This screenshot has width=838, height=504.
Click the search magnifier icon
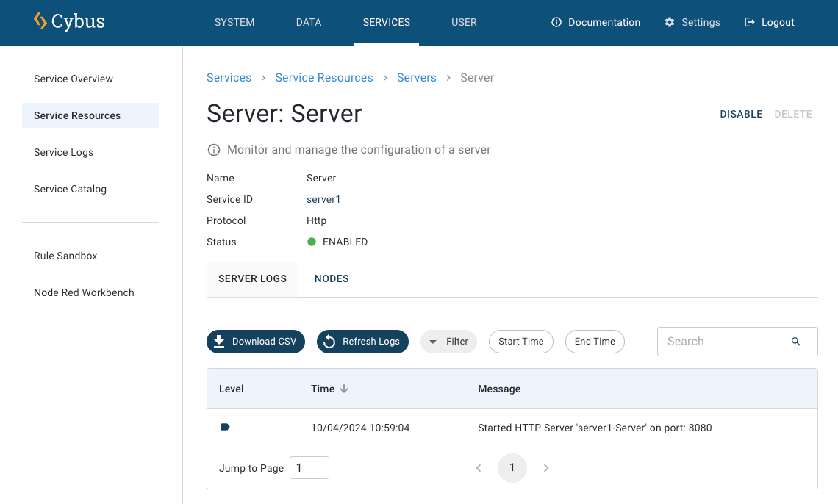(795, 342)
